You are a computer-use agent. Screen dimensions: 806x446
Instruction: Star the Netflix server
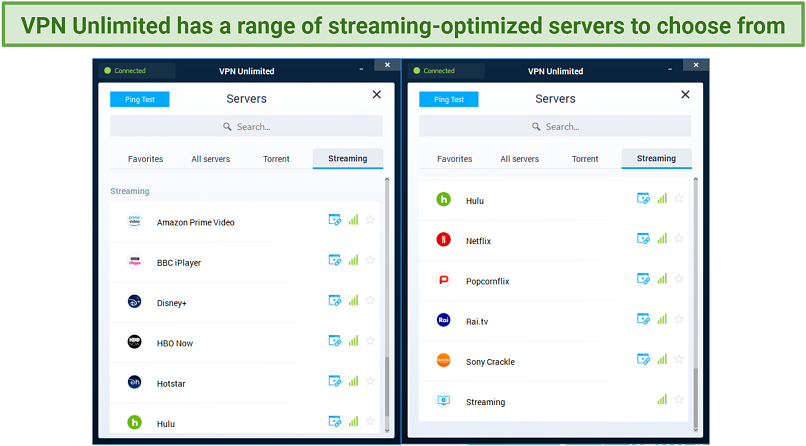tap(679, 238)
